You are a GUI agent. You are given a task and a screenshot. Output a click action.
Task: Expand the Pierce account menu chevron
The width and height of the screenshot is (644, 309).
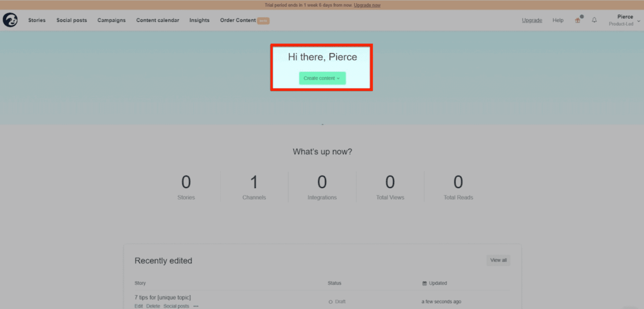639,21
